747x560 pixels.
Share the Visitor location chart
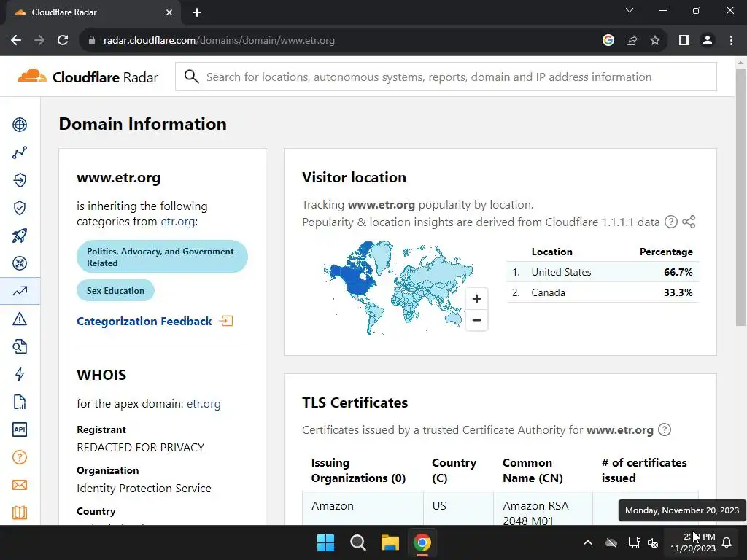(689, 222)
